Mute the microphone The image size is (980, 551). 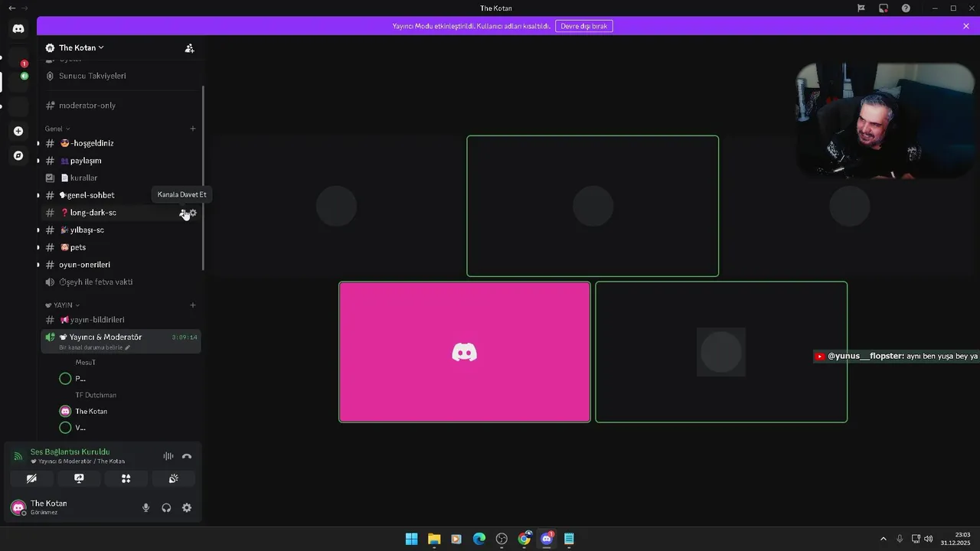[146, 507]
